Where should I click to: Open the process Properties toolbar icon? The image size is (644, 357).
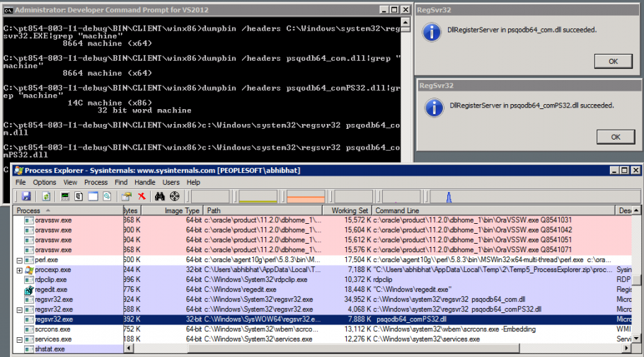pyautogui.click(x=127, y=196)
